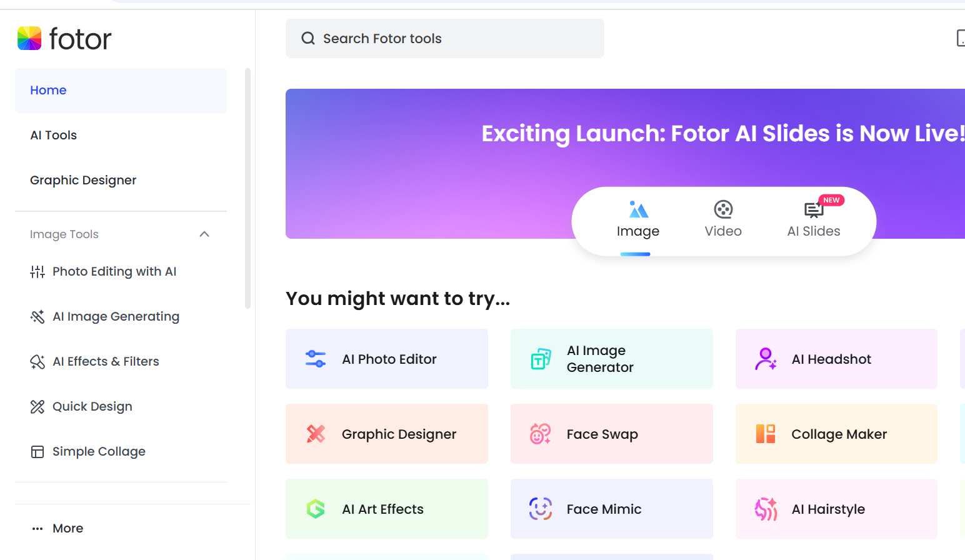Click the Face Swap card label
Image resolution: width=965 pixels, height=560 pixels.
(602, 434)
